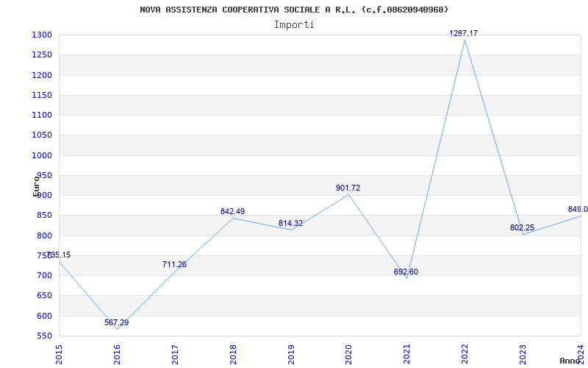Select the 650 y-axis value
The width and height of the screenshot is (588, 368).
(x=44, y=296)
